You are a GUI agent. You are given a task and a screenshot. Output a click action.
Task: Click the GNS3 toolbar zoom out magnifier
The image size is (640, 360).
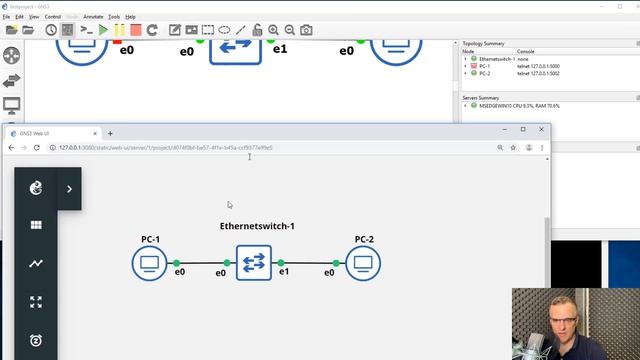pos(289,30)
